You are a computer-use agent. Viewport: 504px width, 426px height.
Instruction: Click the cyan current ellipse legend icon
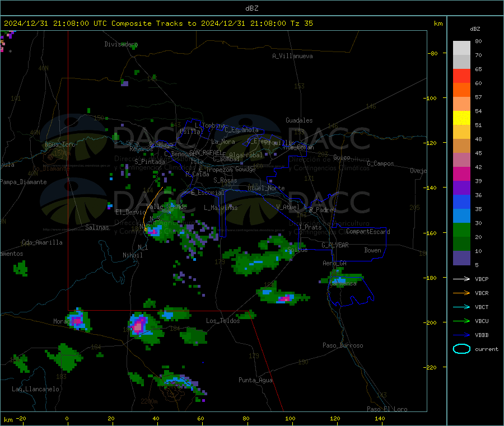[461, 349]
